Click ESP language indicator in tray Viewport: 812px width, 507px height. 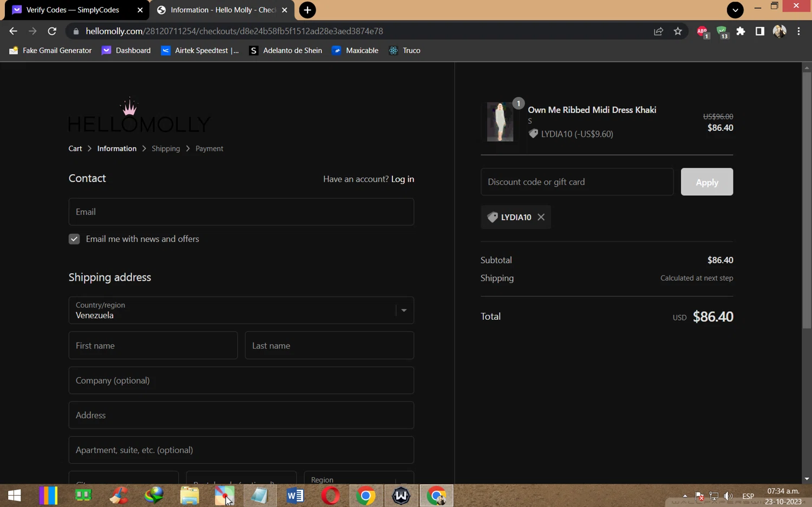(748, 496)
